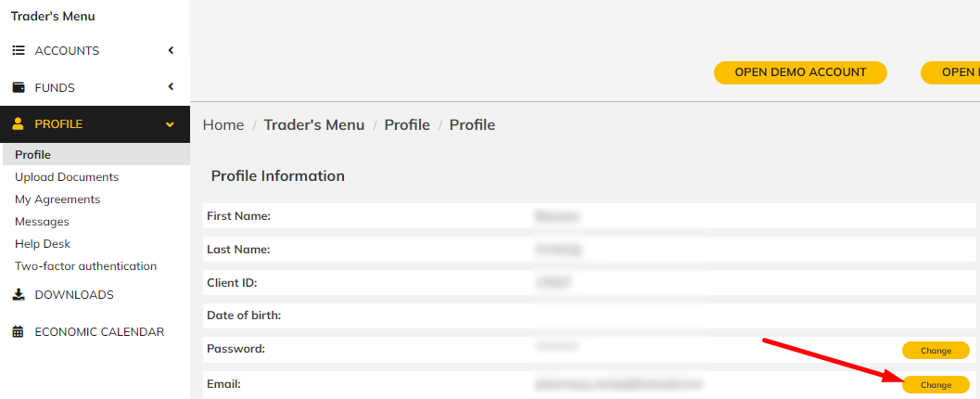Change the email via Change button

[935, 384]
